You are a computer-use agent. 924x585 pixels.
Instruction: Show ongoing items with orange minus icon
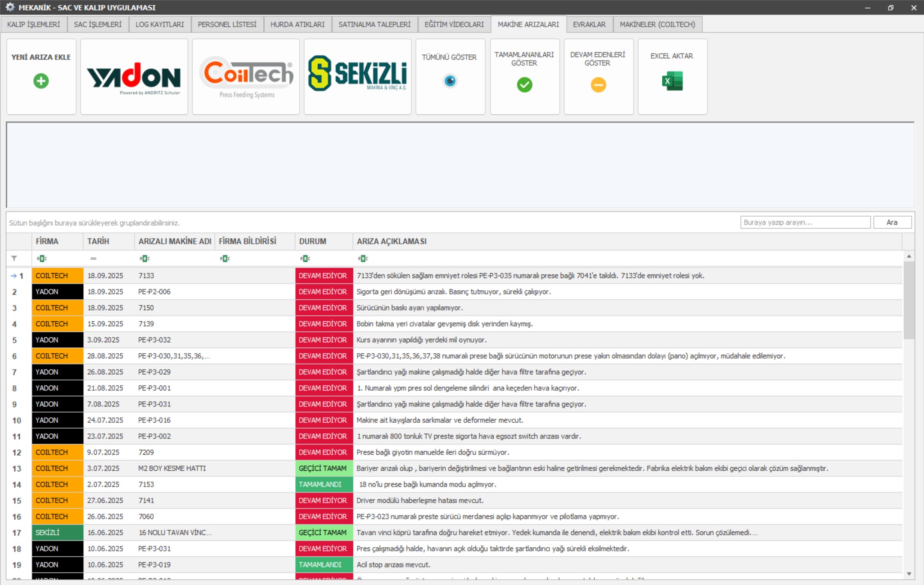[598, 85]
